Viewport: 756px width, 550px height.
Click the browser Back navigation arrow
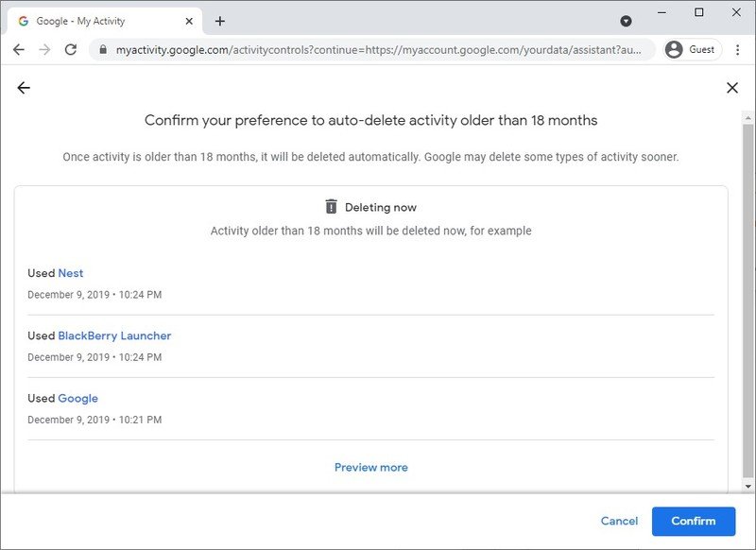pos(19,50)
